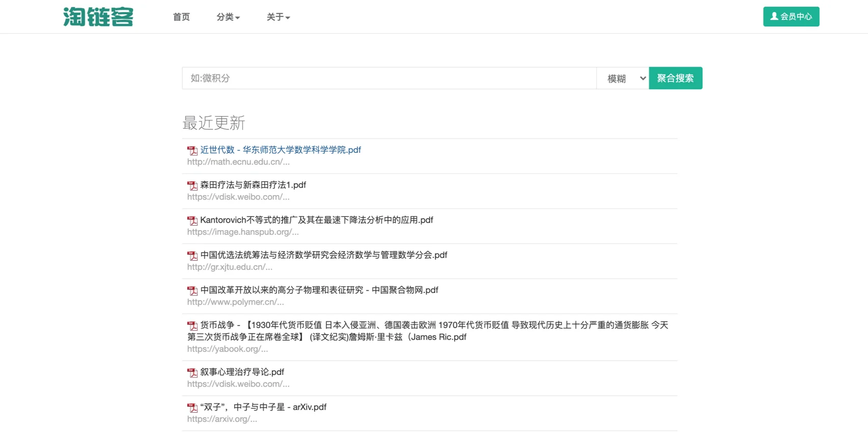Open the 会员中心 member center button
This screenshot has width=868, height=434.
791,16
